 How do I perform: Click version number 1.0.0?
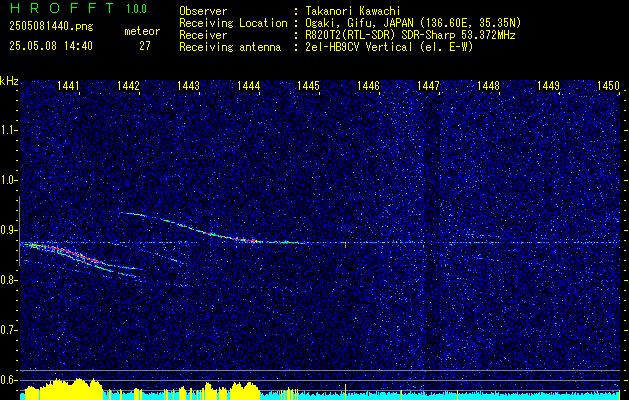(136, 9)
